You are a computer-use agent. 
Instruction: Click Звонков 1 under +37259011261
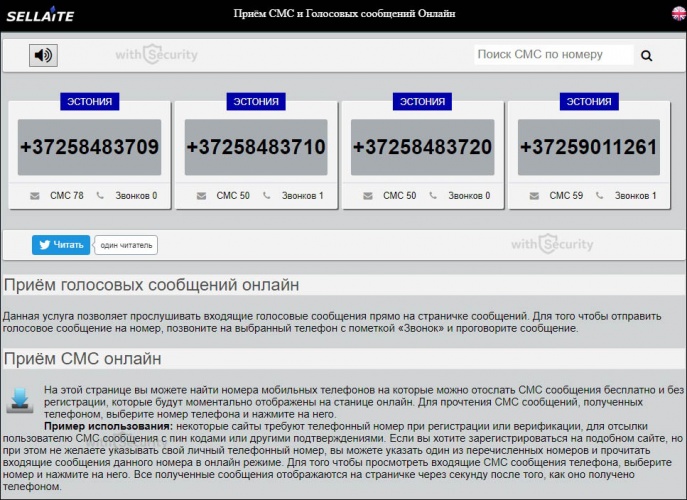pyautogui.click(x=635, y=196)
